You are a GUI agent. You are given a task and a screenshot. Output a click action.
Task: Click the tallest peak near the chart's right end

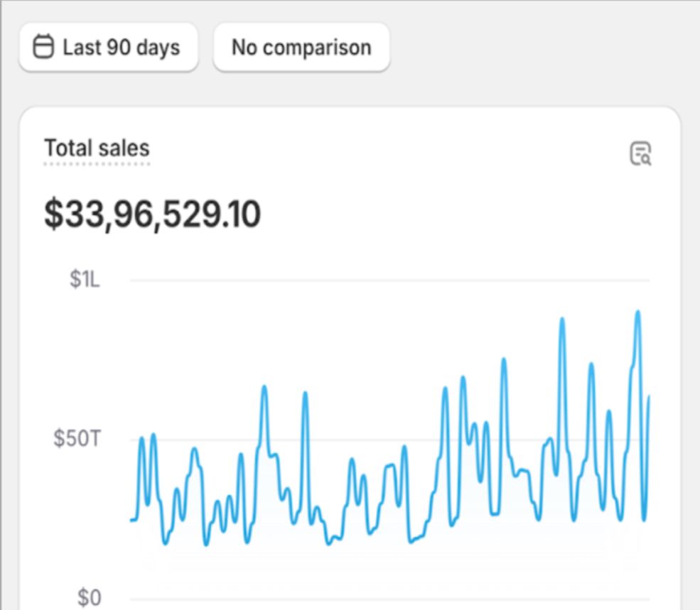pos(637,312)
